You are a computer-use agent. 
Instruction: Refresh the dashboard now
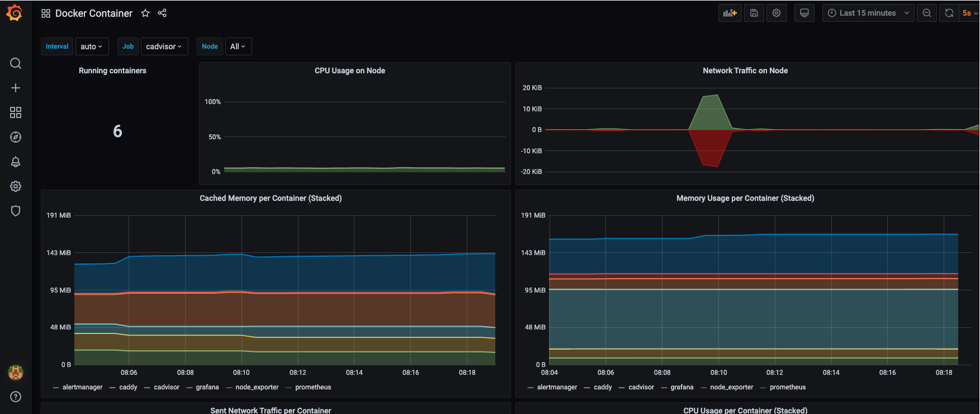[x=949, y=13]
